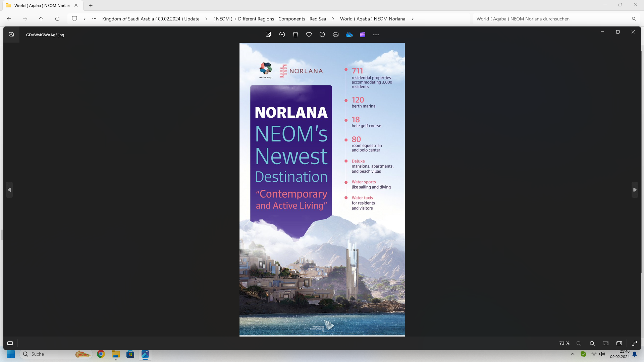Zoom out using the minus magnifier icon
The width and height of the screenshot is (644, 362).
(579, 343)
